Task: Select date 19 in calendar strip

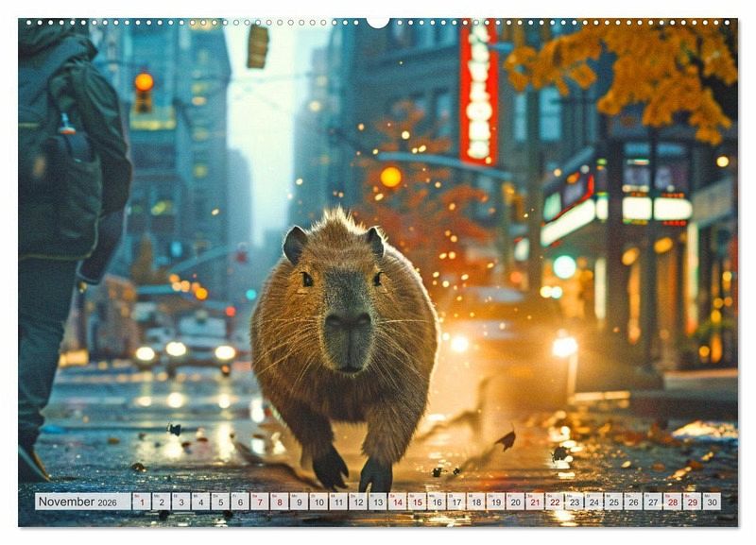Action: click(495, 502)
